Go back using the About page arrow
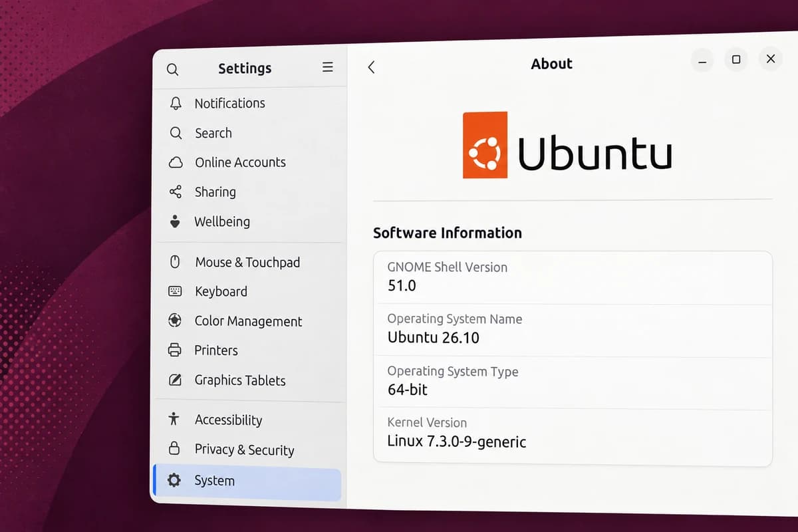This screenshot has height=532, width=798. tap(371, 66)
